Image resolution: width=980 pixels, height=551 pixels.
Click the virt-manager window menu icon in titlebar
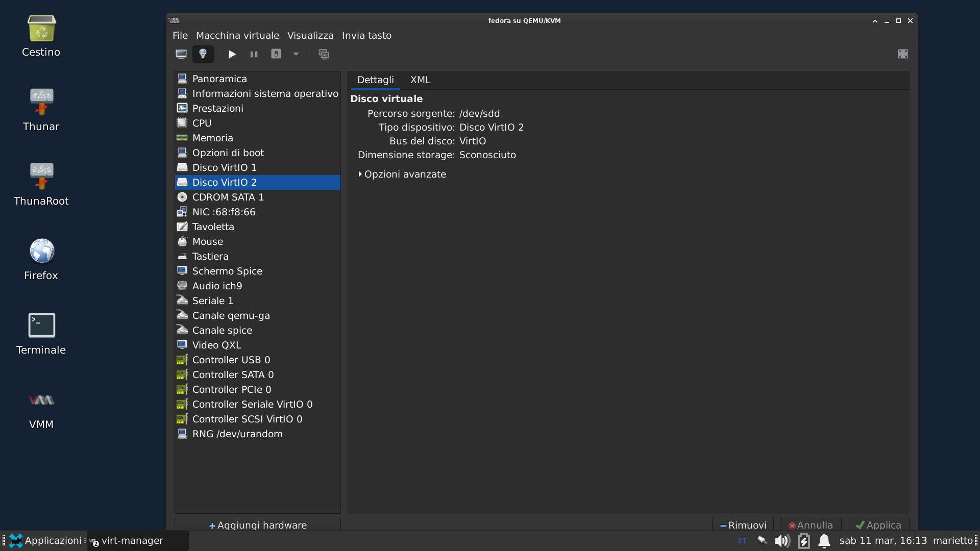[174, 20]
